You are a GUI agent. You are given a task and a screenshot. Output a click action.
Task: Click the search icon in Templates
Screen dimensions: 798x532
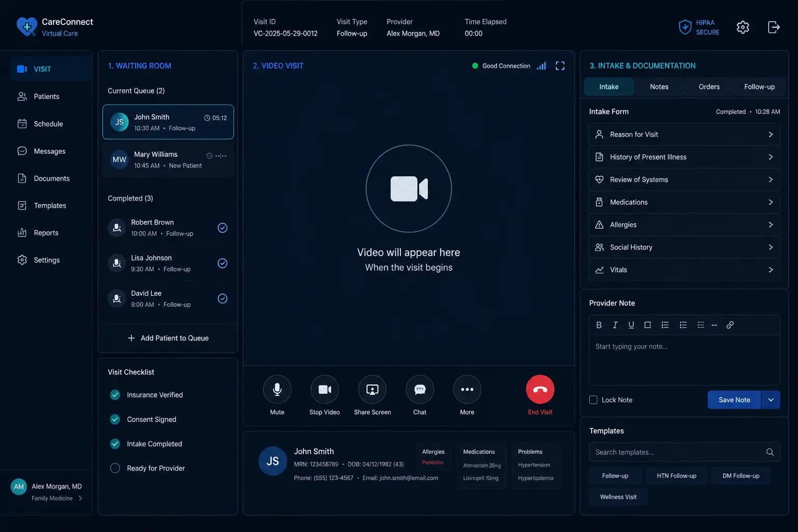pyautogui.click(x=770, y=452)
